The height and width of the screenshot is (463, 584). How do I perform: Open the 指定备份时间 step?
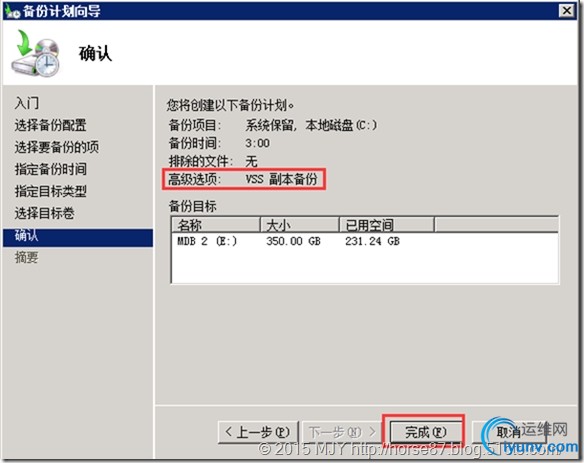[x=50, y=169]
